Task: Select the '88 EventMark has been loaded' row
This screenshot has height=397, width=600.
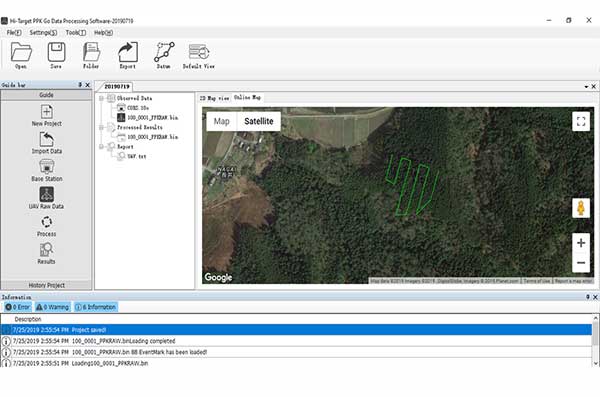Action: point(297,352)
